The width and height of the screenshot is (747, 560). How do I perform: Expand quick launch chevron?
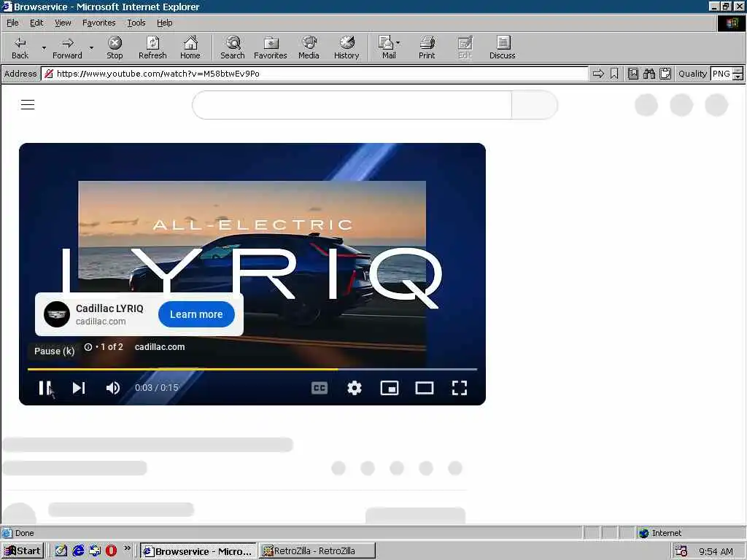(127, 548)
